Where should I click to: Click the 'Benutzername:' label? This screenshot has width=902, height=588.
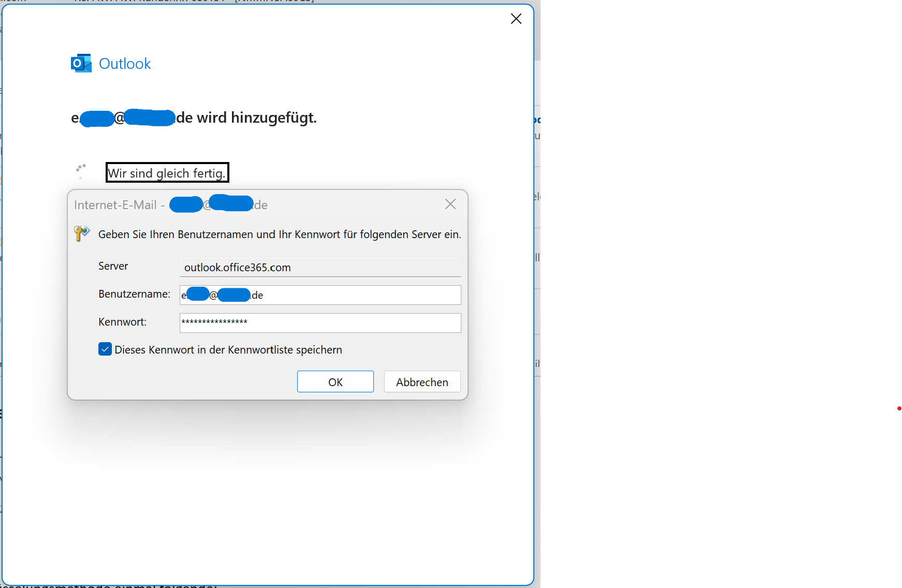click(x=134, y=293)
